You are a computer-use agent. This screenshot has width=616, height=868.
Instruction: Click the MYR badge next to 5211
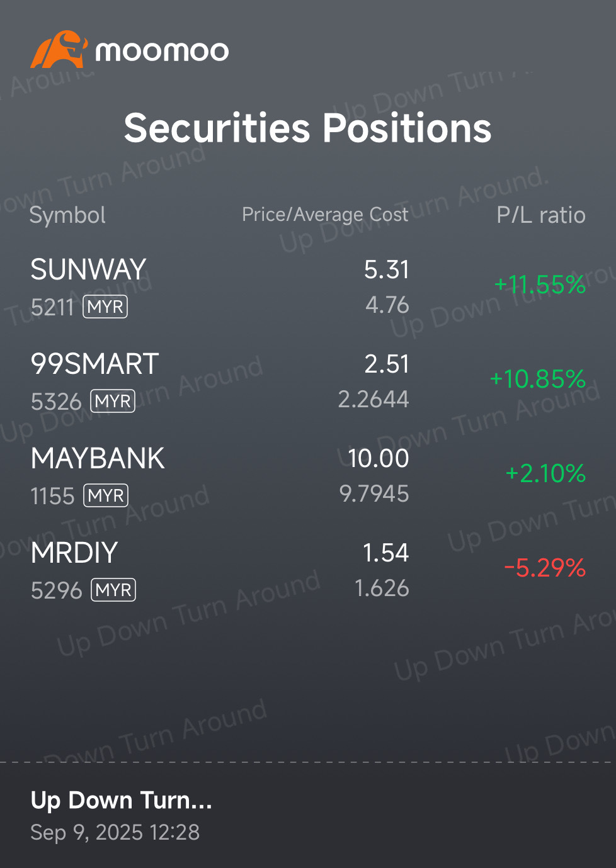[x=105, y=307]
